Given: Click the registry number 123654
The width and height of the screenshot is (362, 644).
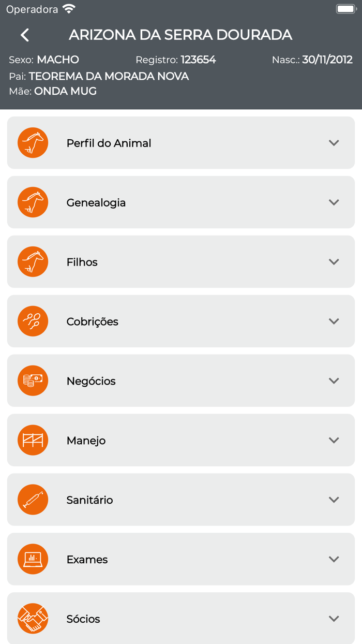Looking at the screenshot, I should coord(199,60).
